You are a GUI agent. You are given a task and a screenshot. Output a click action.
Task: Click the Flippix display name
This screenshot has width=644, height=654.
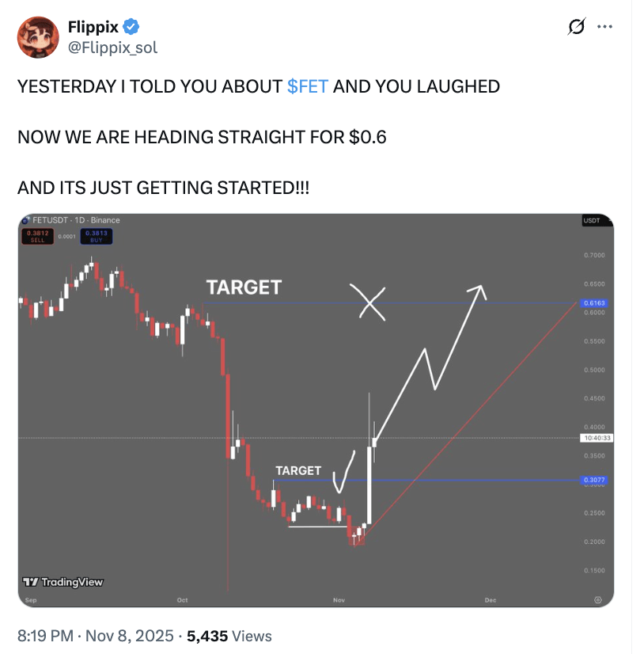93,28
